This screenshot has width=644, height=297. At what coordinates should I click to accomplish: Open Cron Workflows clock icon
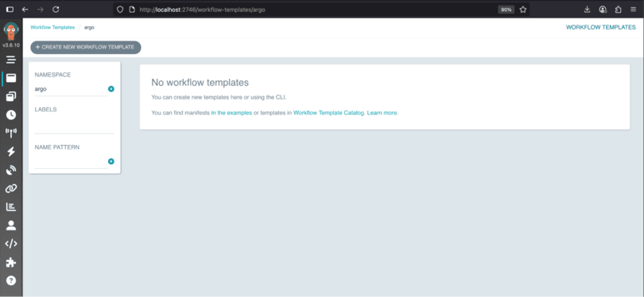(x=11, y=115)
